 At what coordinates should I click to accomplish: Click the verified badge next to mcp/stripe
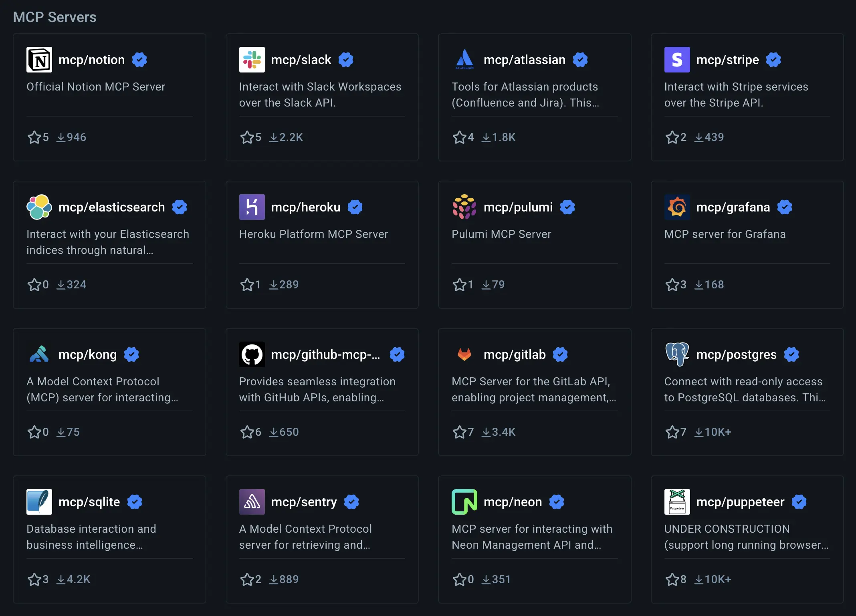point(773,60)
